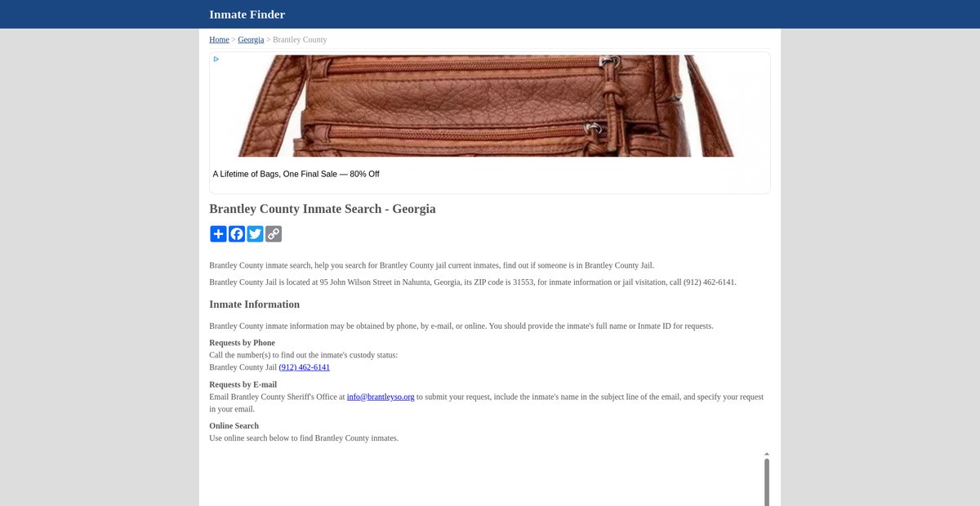Open the AddToAny plus share icon
The width and height of the screenshot is (980, 506).
pyautogui.click(x=218, y=234)
